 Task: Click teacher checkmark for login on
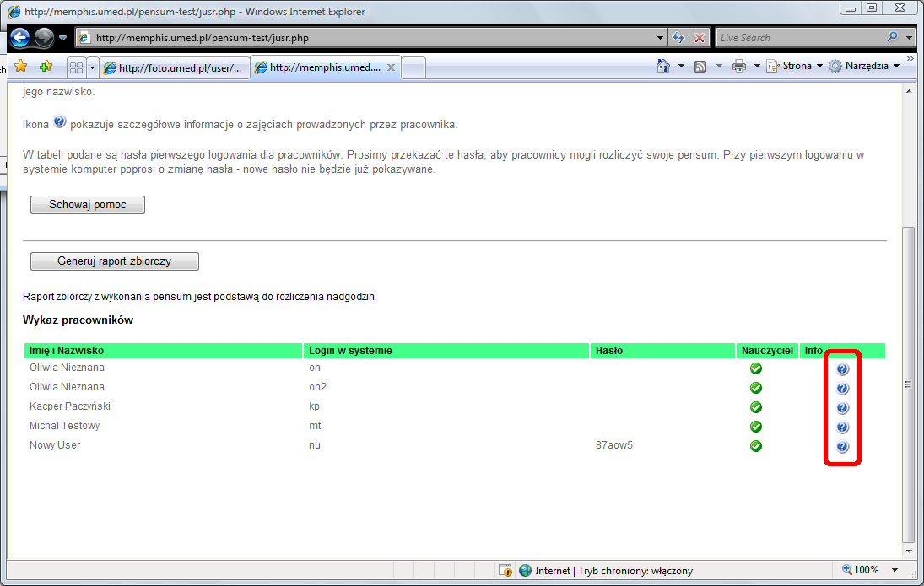(756, 368)
